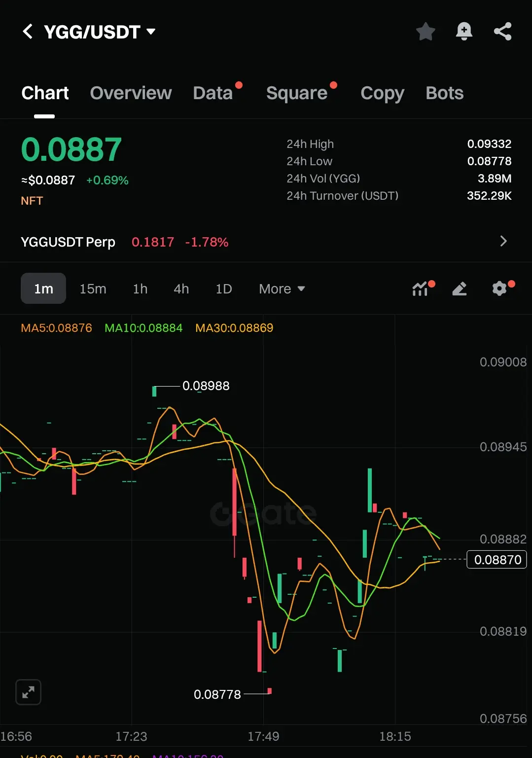The height and width of the screenshot is (758, 532).
Task: Select the 1D timeframe
Action: (x=223, y=289)
